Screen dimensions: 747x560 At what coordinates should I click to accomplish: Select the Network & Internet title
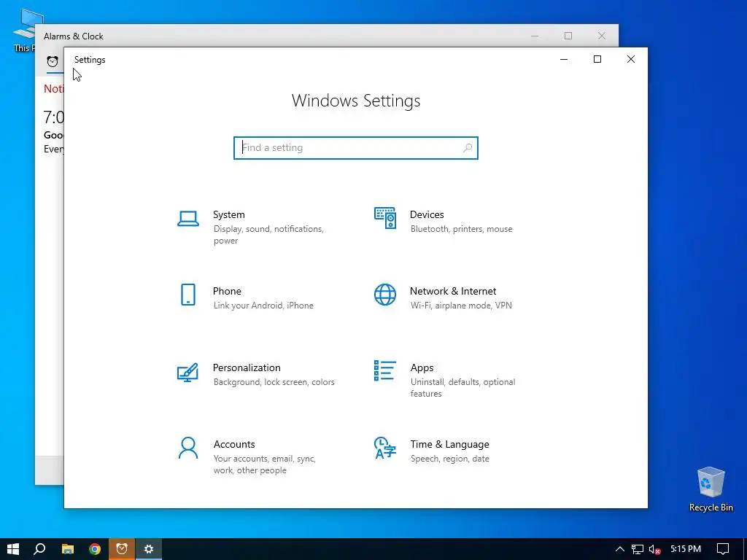click(x=453, y=292)
